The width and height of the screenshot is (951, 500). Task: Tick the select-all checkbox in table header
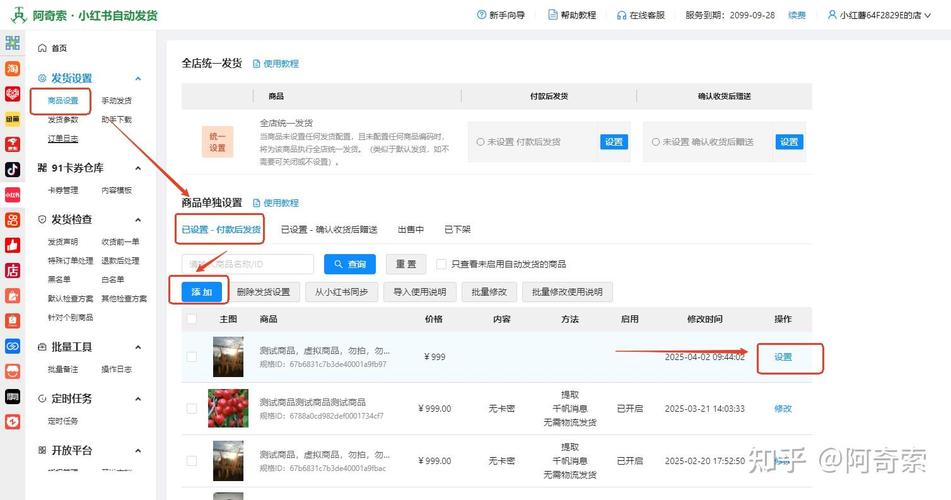pyautogui.click(x=192, y=319)
